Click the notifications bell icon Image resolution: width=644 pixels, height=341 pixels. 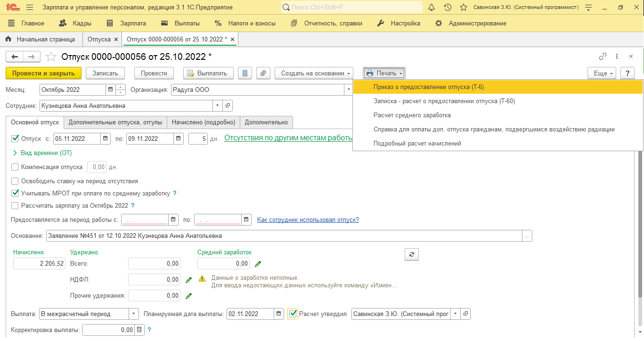tap(432, 8)
